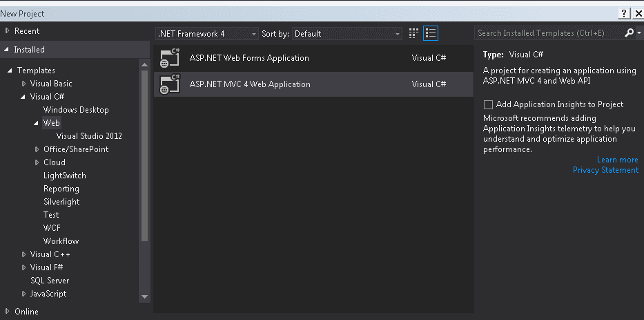Viewport: 644px width, 320px height.
Task: Expand the Visual Basic node
Action: pos(24,84)
